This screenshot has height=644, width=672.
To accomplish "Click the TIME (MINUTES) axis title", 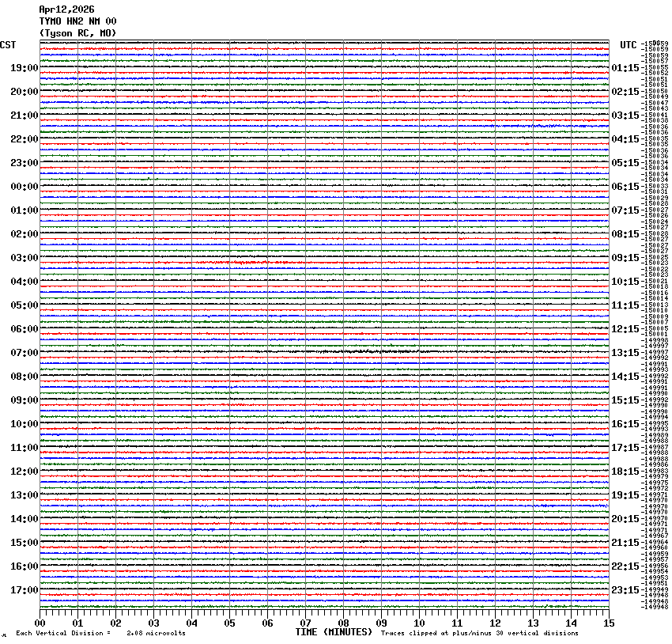I will tap(333, 632).
